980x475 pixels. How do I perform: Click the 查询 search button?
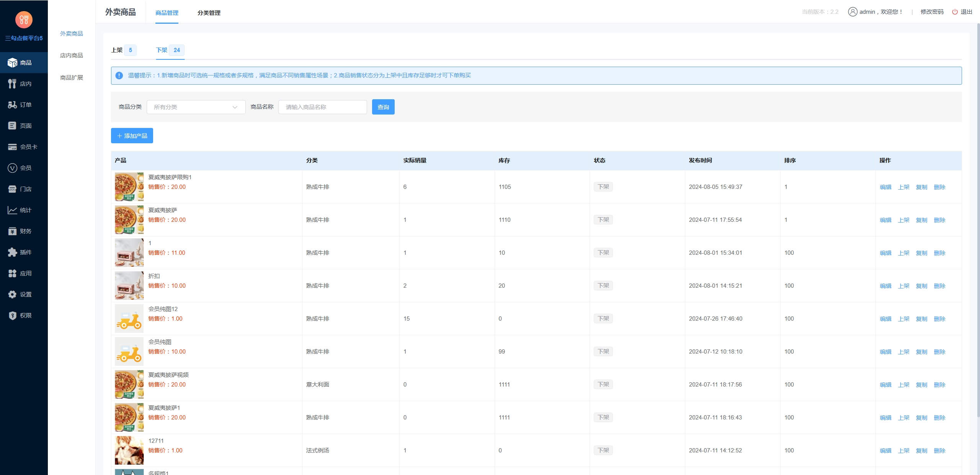(x=383, y=107)
